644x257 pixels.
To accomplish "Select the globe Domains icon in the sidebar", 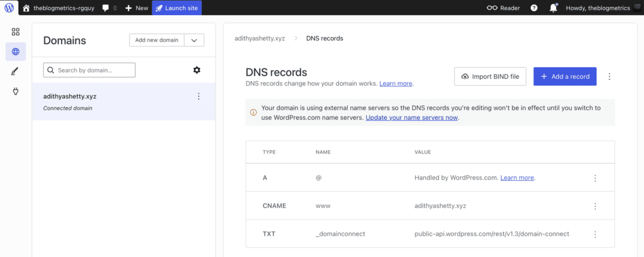I will [x=16, y=52].
